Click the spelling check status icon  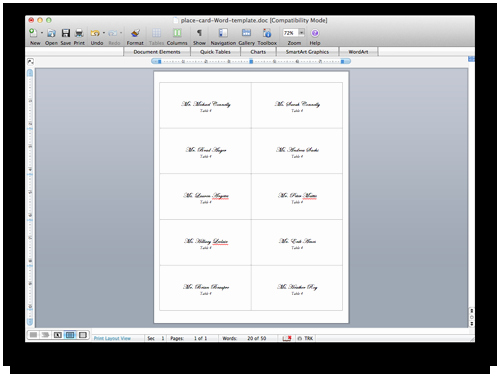287,338
